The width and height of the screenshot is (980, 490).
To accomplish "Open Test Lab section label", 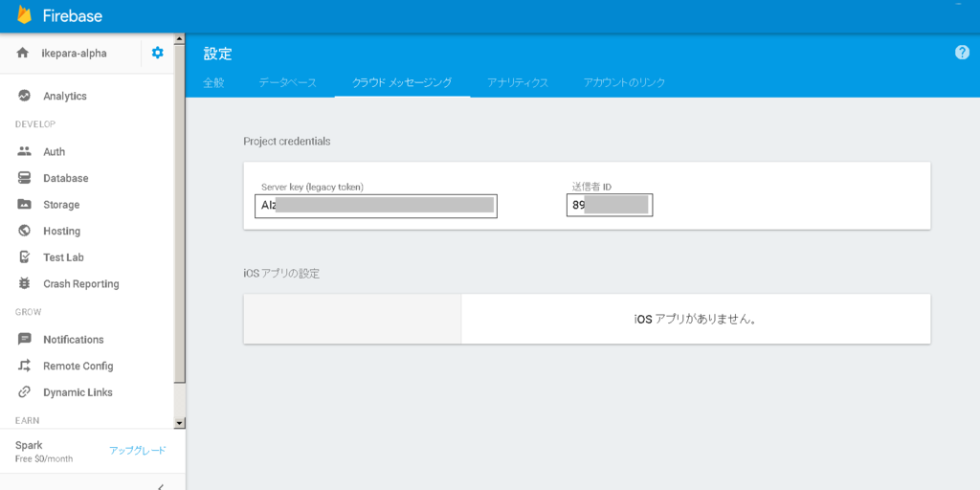I will 63,257.
